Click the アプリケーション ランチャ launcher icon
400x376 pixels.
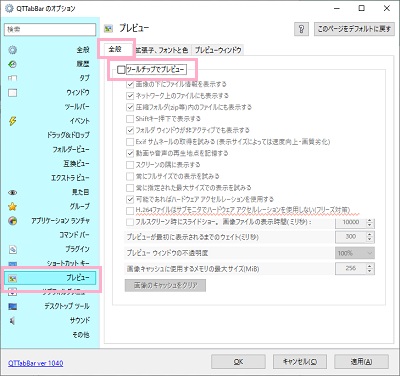[x=12, y=221]
